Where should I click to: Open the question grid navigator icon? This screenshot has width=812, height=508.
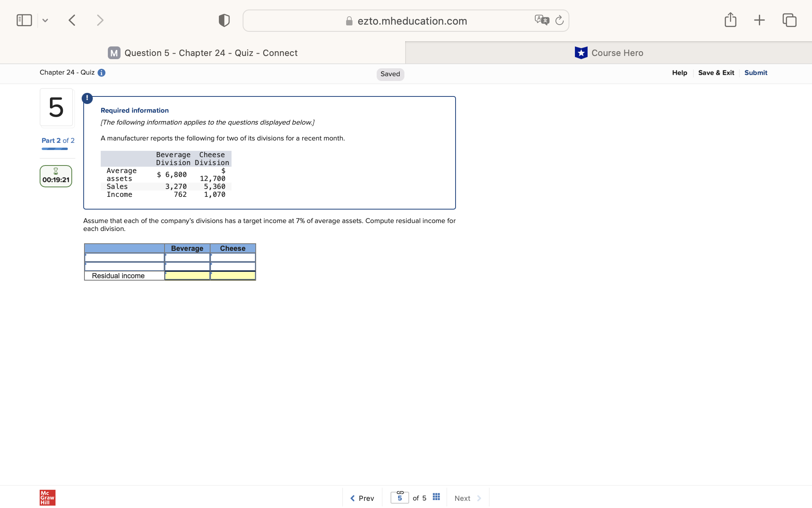click(436, 497)
